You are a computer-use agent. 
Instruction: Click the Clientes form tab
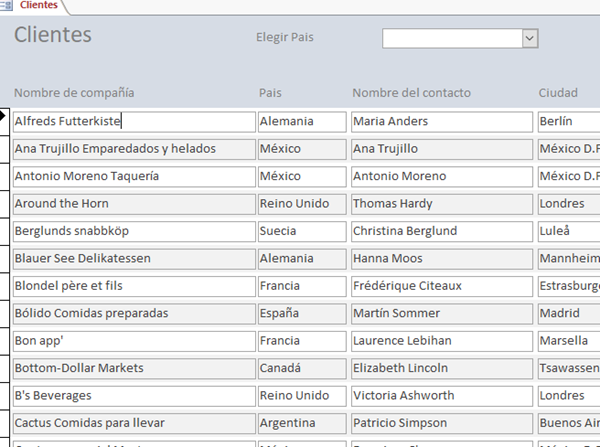(x=38, y=6)
